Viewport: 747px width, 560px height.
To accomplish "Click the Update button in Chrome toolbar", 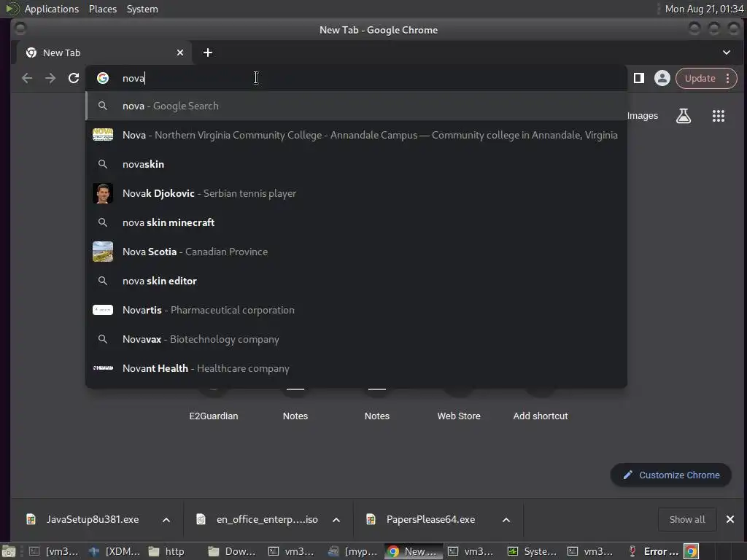I will 700,78.
